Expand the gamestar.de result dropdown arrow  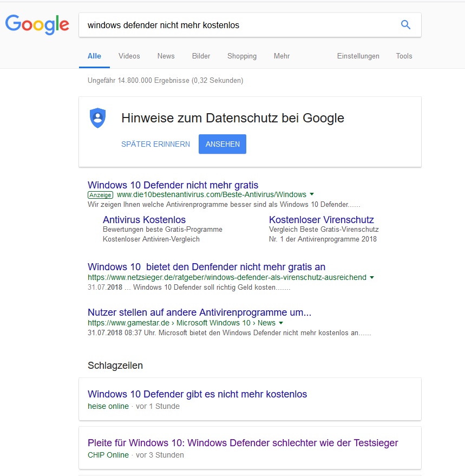pos(281,323)
